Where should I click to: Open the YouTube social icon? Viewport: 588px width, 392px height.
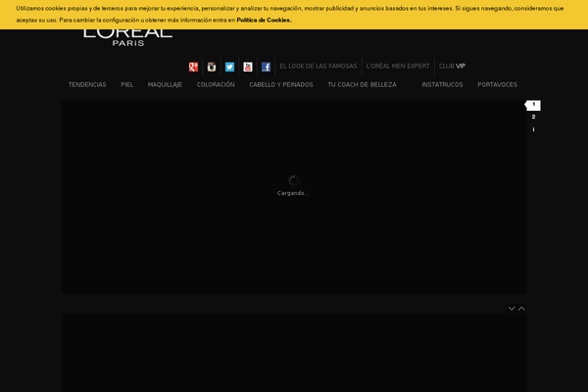pyautogui.click(x=248, y=67)
